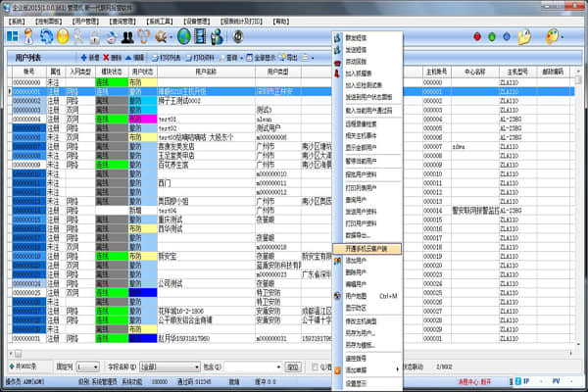Open the [控制面板] menu
Viewport: 588px width, 392px height.
coord(48,22)
